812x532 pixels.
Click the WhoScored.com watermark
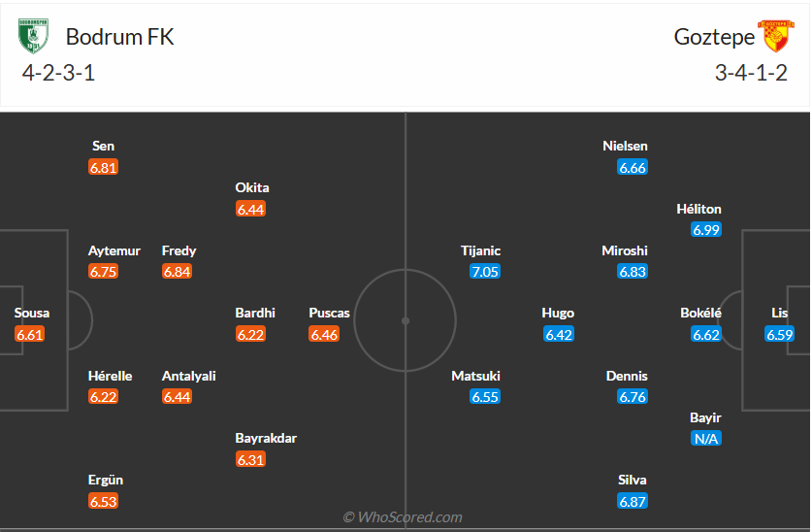[403, 517]
